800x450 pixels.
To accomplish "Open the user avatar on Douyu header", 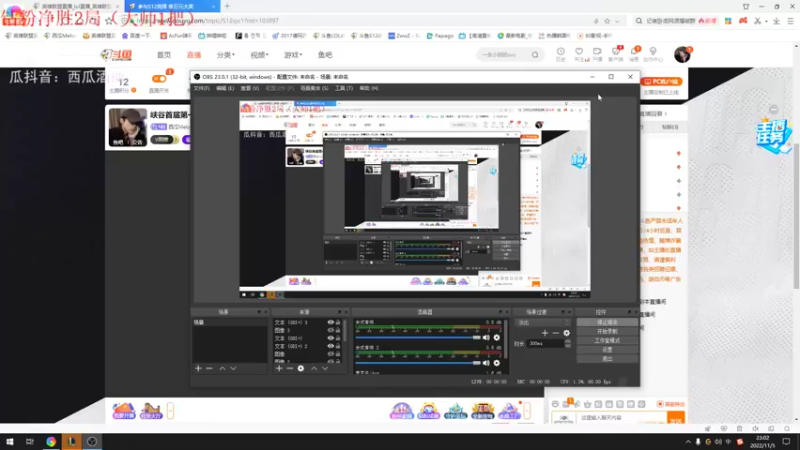I will (x=682, y=54).
